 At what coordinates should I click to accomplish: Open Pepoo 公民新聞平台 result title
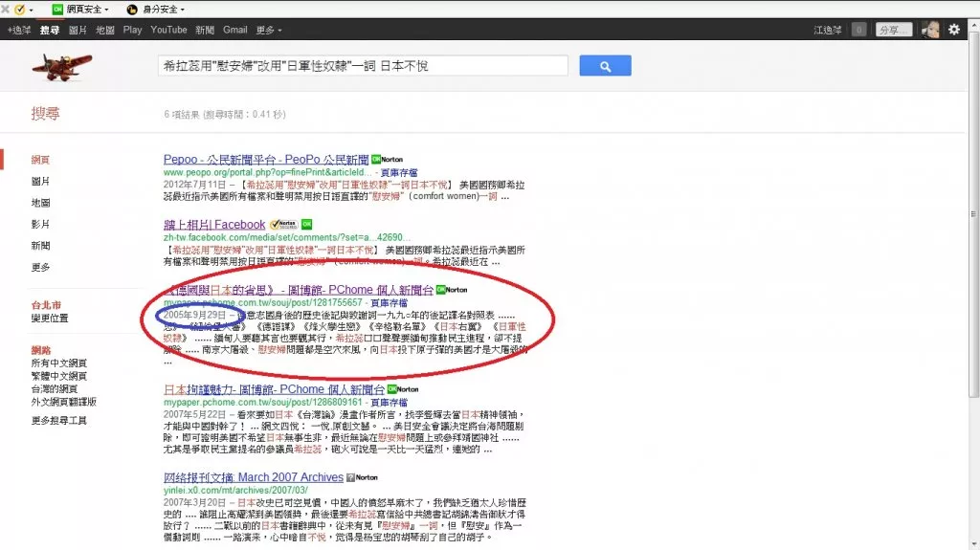tap(266, 160)
